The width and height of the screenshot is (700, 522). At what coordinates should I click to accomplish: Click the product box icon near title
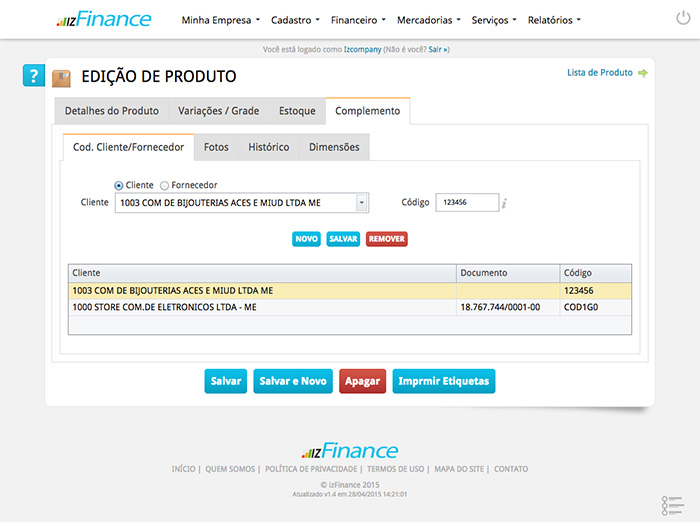click(x=62, y=78)
